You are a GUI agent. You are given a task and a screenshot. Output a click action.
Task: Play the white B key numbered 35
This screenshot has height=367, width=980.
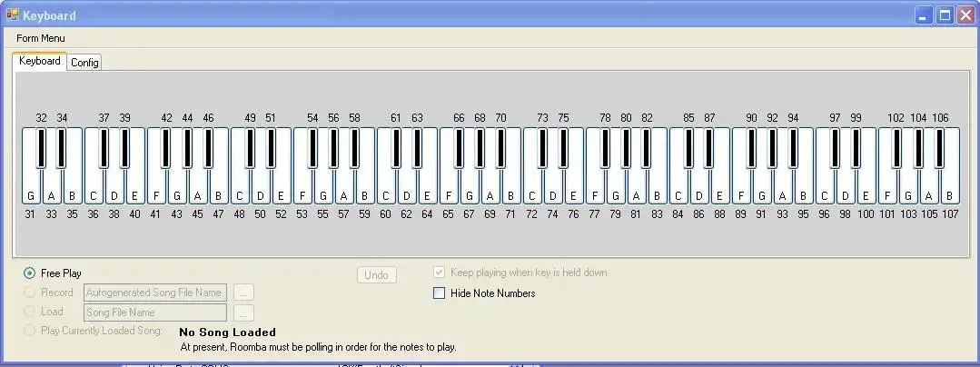tap(73, 187)
